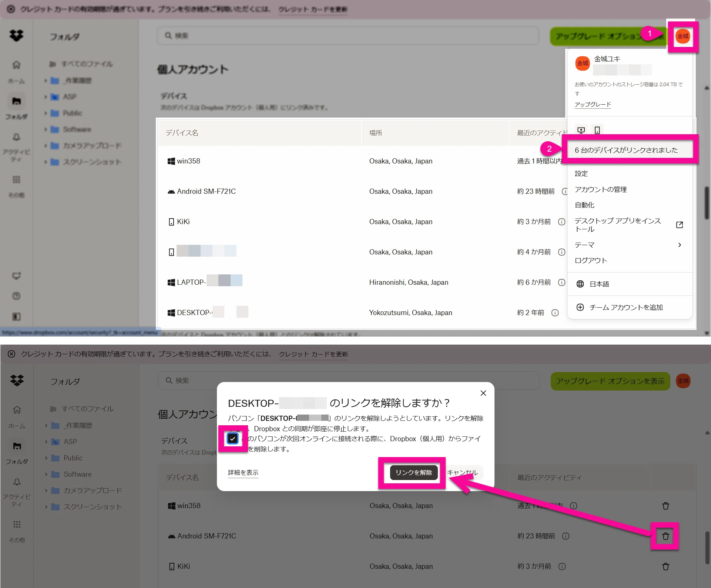Viewport: 711px width, 588px height.
Task: Choose ログアウト from the account menu
Action: 591,261
